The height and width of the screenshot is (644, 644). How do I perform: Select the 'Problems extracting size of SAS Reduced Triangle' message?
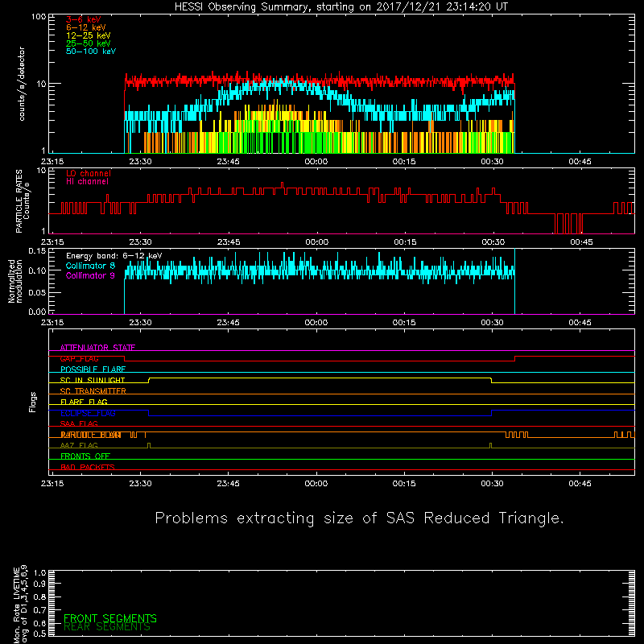tap(359, 518)
